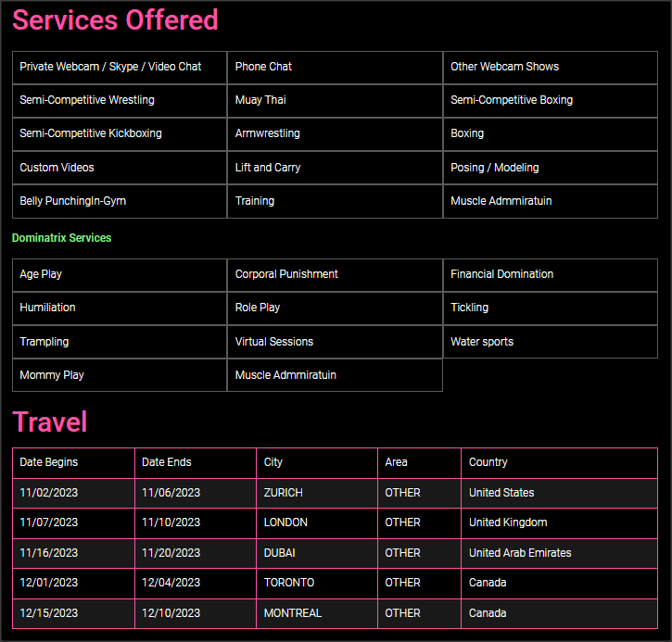Select Custom Videos in services table
This screenshot has width=672, height=642.
click(57, 168)
